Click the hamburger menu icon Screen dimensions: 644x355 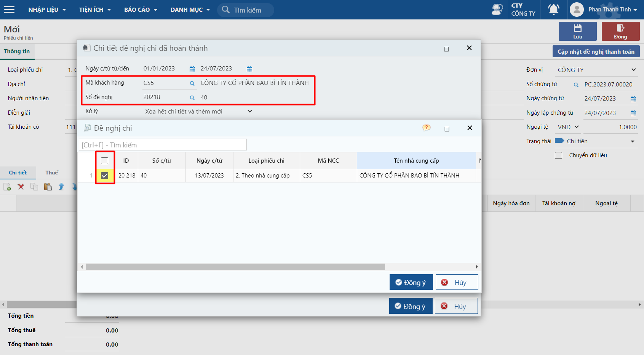pos(9,10)
